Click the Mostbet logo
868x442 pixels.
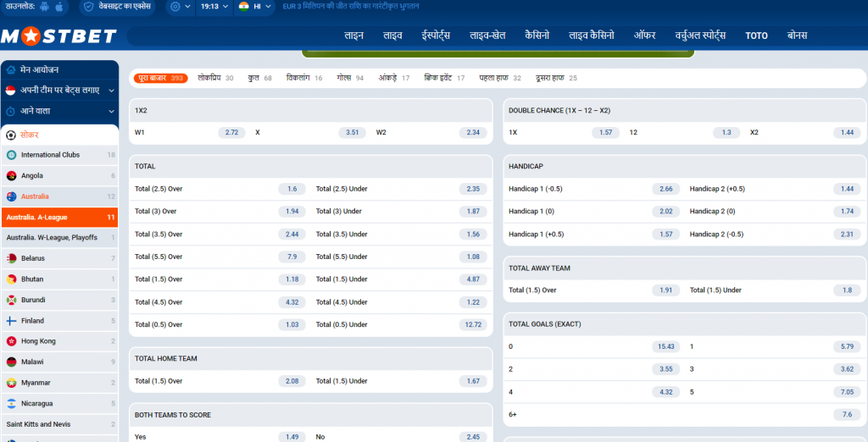click(x=58, y=36)
